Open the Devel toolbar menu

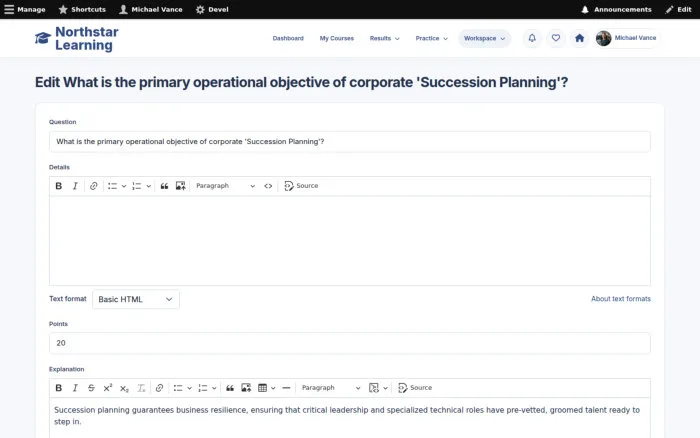(212, 9)
